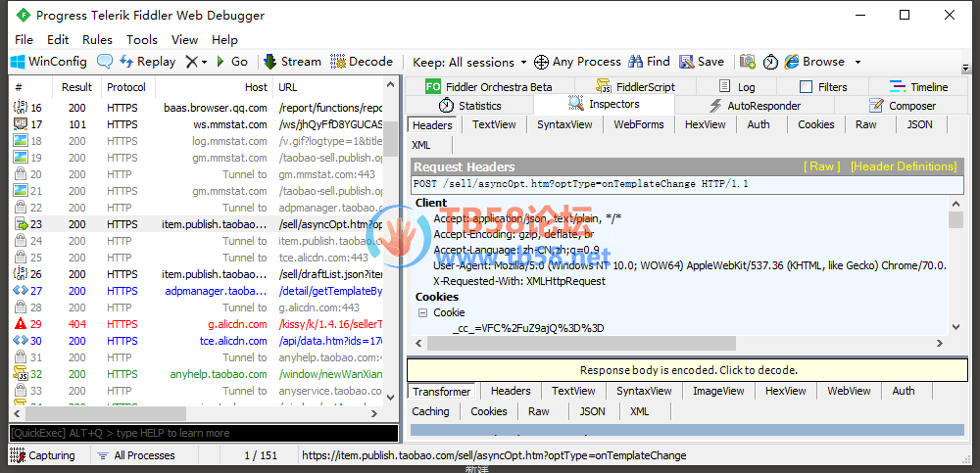Open the Filters tab
The image size is (980, 473).
[x=823, y=87]
